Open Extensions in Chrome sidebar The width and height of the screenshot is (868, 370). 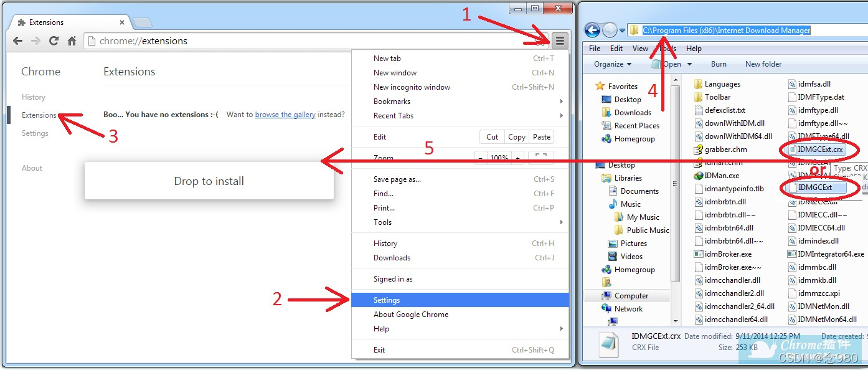pyautogui.click(x=39, y=115)
